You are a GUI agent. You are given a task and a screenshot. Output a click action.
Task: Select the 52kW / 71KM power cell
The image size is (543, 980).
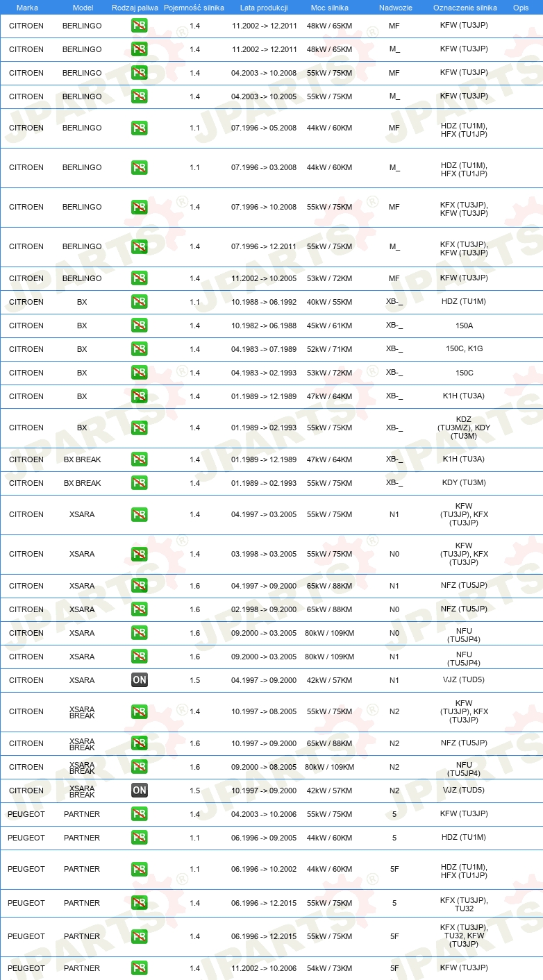[x=330, y=349]
